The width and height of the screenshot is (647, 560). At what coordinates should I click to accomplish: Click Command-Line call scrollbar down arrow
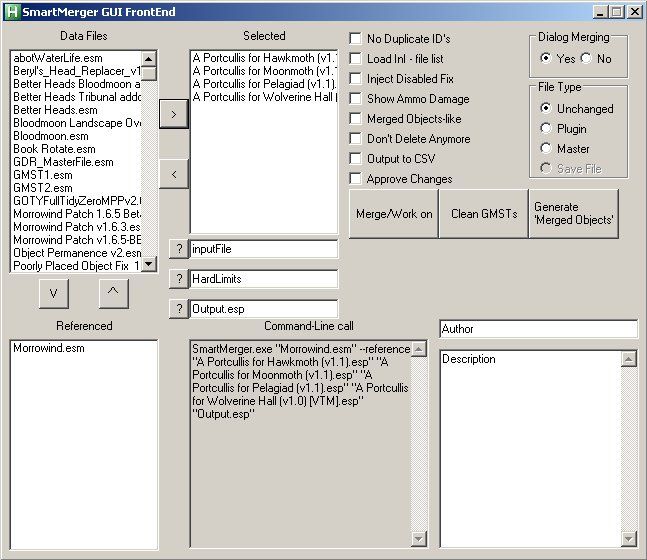[x=419, y=539]
